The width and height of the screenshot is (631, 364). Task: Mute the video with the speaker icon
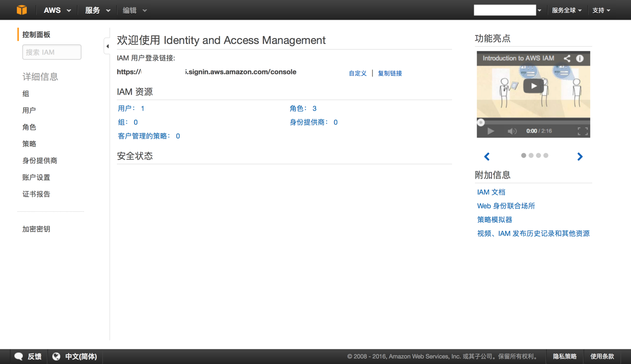pos(512,131)
